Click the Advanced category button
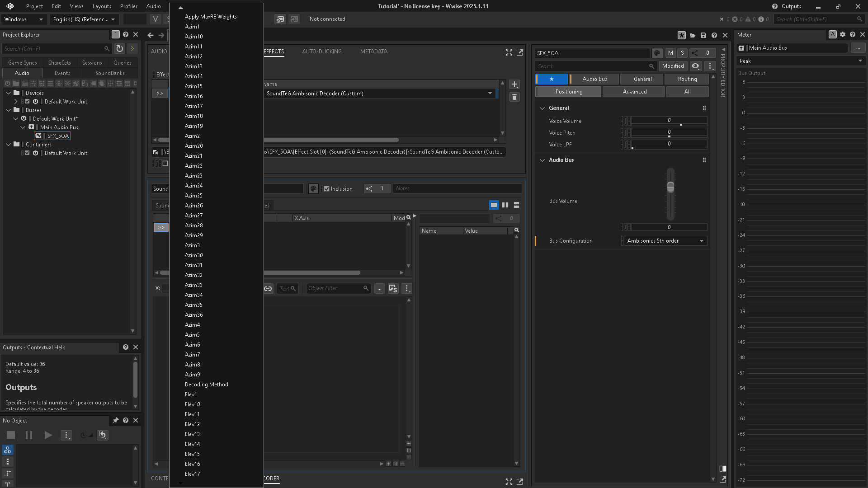This screenshot has width=868, height=488. click(634, 92)
